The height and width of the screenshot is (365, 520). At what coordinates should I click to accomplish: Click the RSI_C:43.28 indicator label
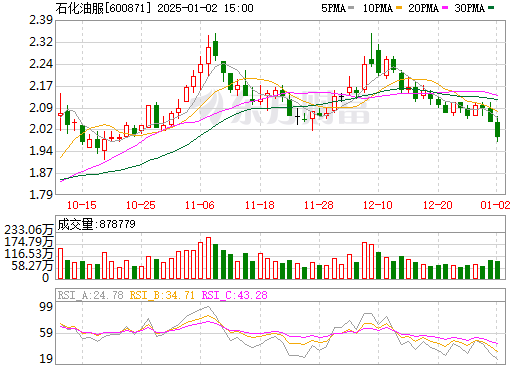(235, 295)
